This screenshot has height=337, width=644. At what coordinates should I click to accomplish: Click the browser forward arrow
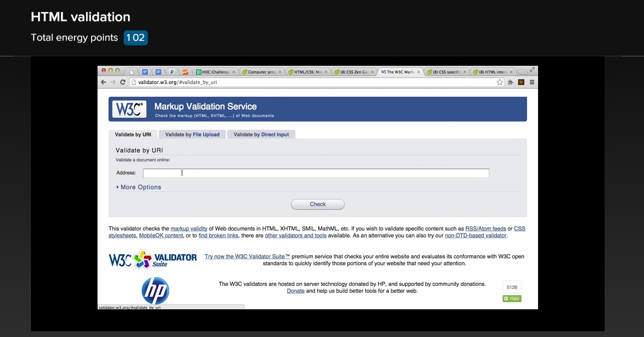tap(113, 82)
